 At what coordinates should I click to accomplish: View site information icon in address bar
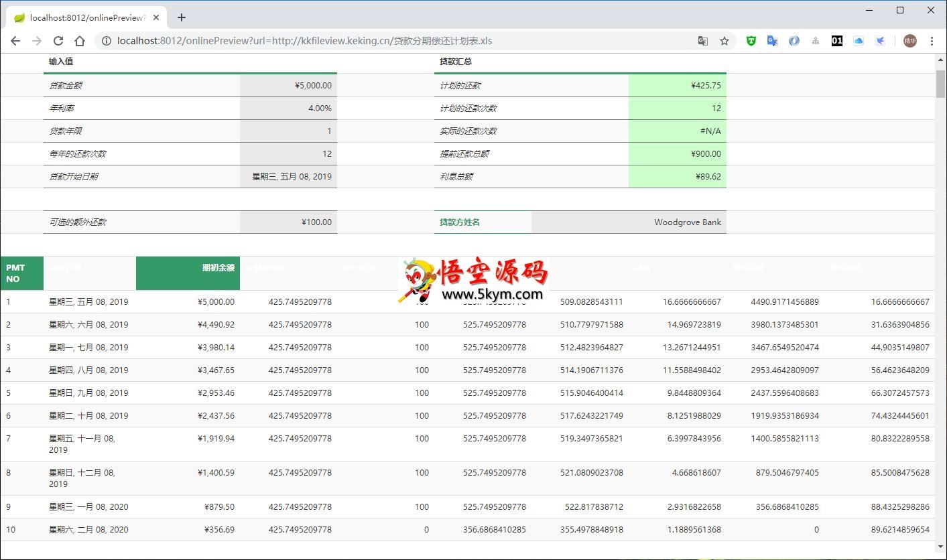click(x=106, y=41)
